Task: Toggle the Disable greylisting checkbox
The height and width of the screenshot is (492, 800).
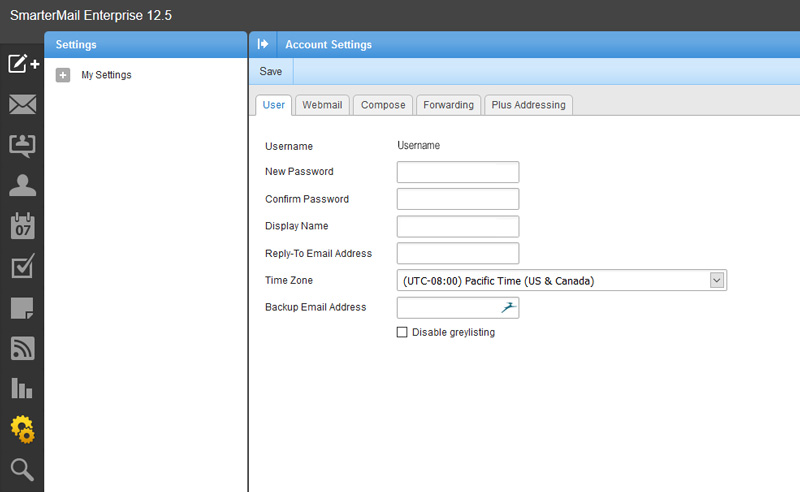Action: point(402,332)
